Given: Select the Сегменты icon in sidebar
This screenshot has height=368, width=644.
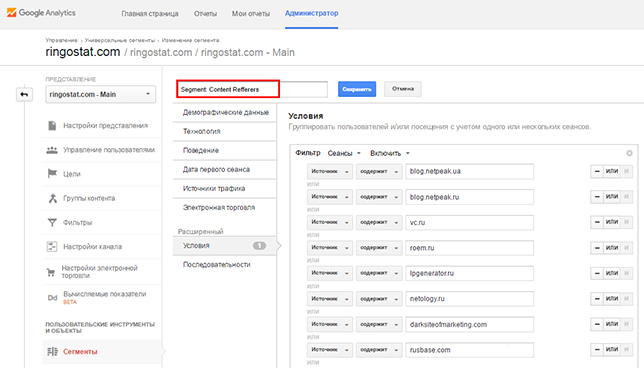Looking at the screenshot, I should (52, 352).
